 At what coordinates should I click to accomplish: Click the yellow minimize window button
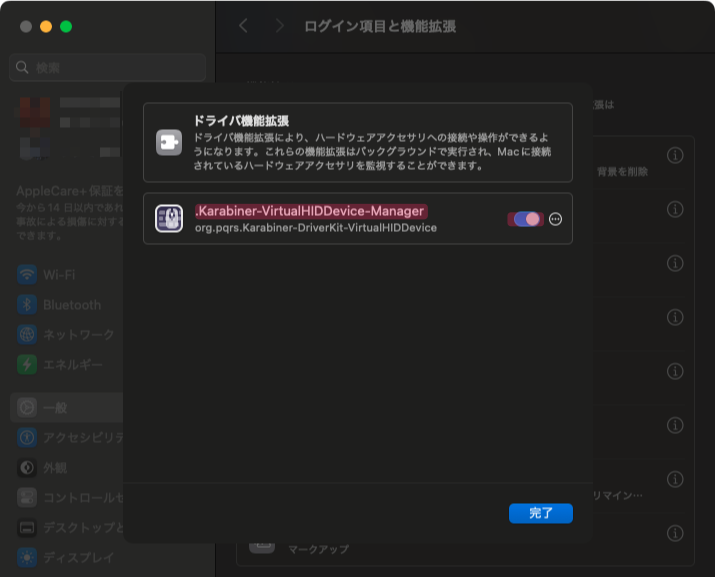pyautogui.click(x=46, y=26)
